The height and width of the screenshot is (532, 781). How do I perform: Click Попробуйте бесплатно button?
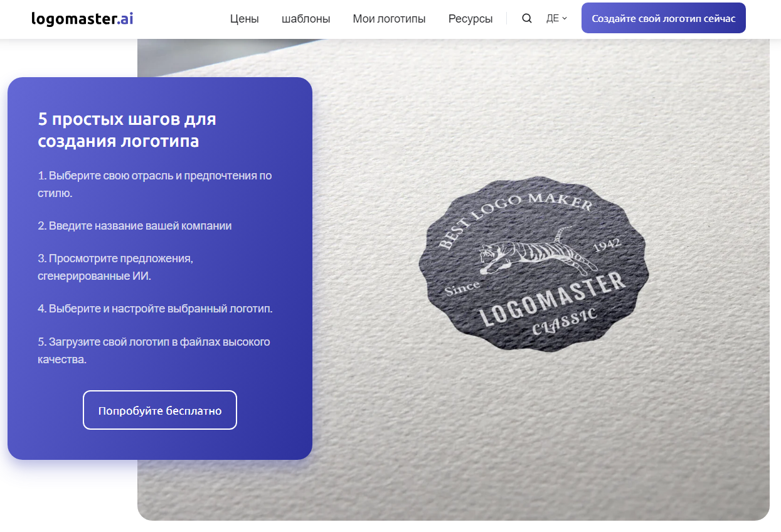point(160,410)
